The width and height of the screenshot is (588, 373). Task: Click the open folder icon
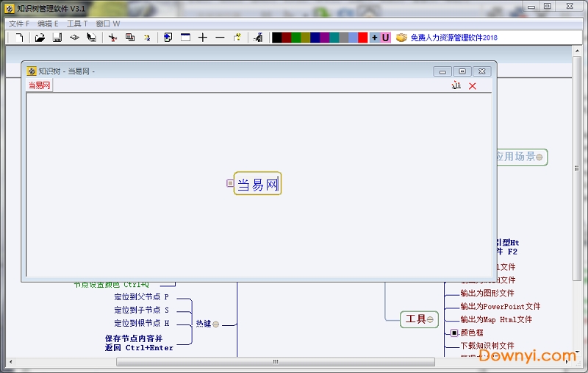point(40,37)
